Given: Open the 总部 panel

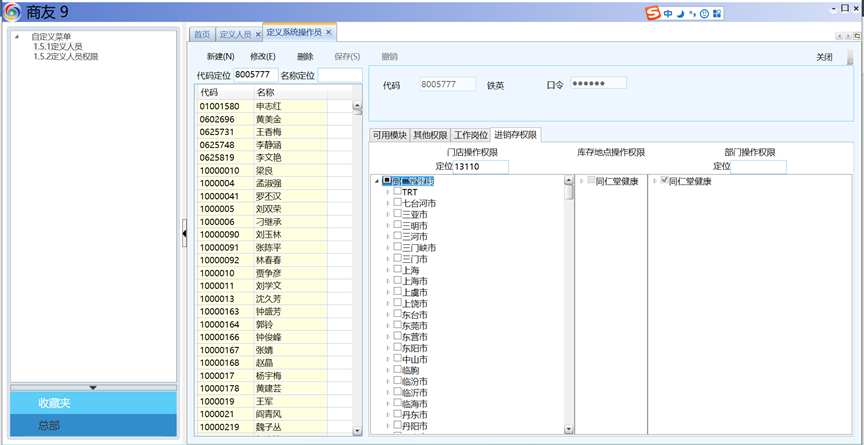Looking at the screenshot, I should (x=94, y=426).
